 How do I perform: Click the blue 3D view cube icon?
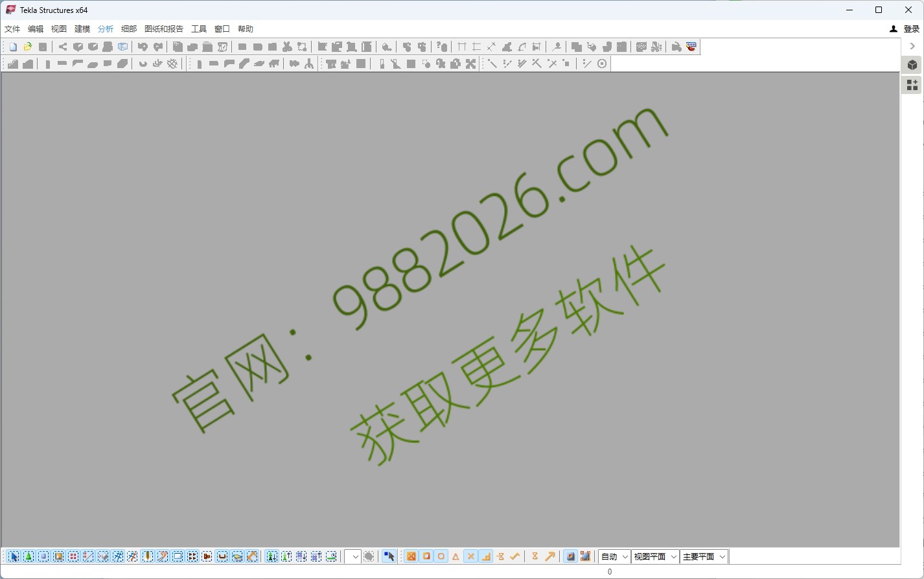pos(122,47)
